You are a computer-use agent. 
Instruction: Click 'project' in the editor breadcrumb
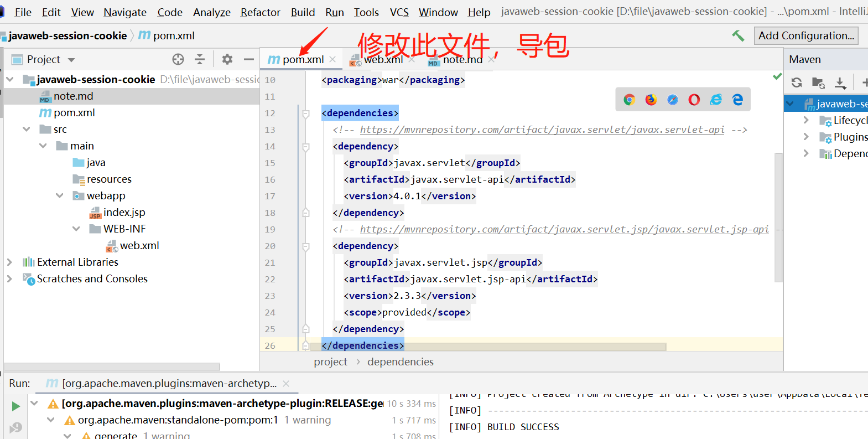coord(330,361)
